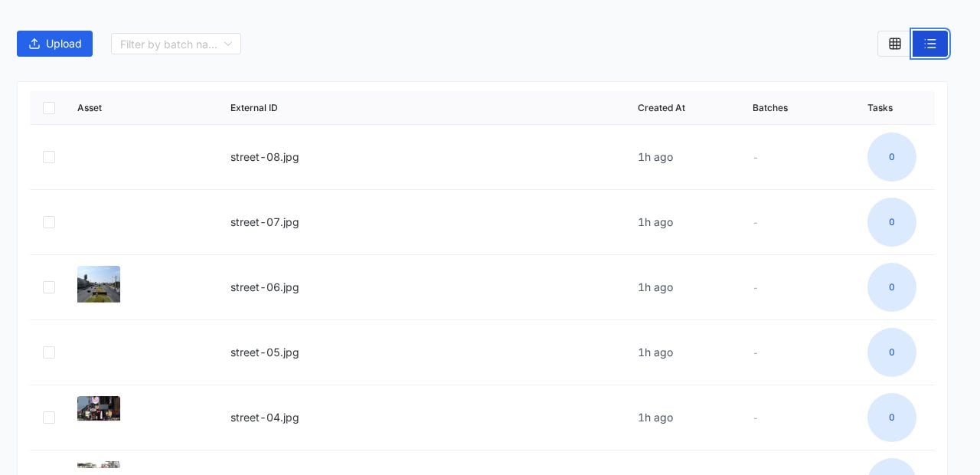Open the street-04.jpg thumbnail

(99, 408)
